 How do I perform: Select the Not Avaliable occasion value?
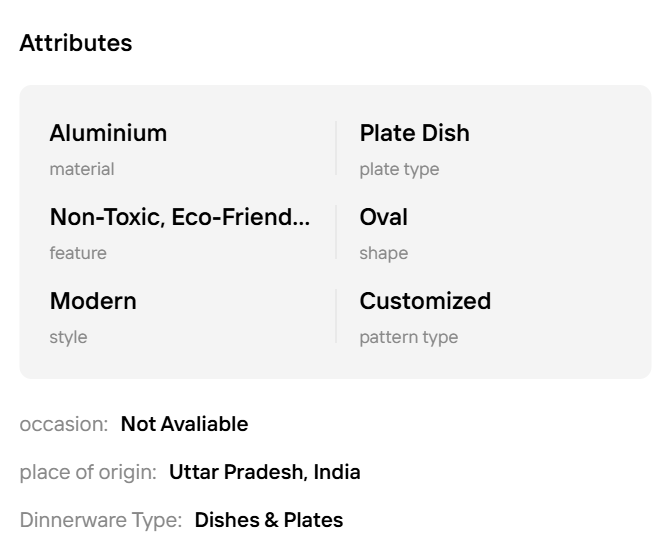click(184, 424)
